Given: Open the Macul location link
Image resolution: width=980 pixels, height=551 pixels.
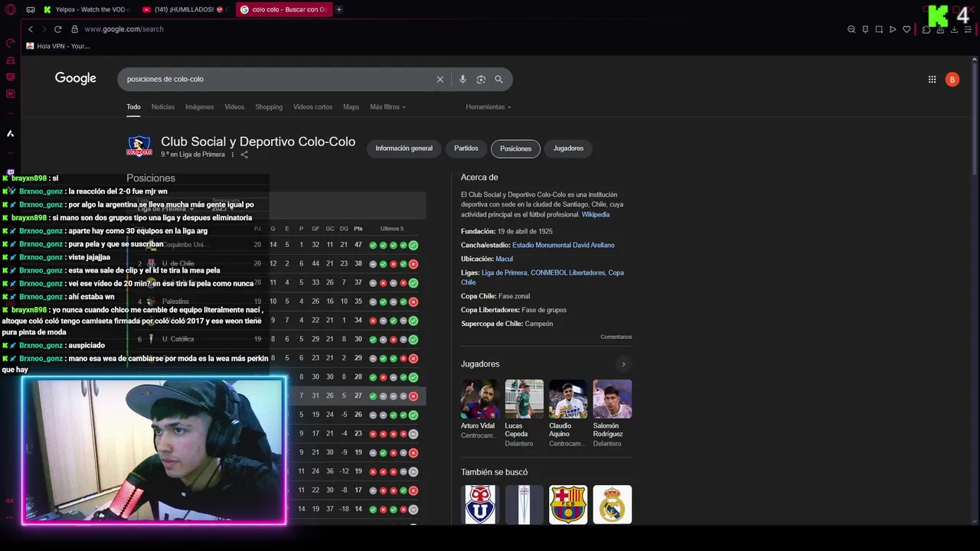Looking at the screenshot, I should pos(504,259).
